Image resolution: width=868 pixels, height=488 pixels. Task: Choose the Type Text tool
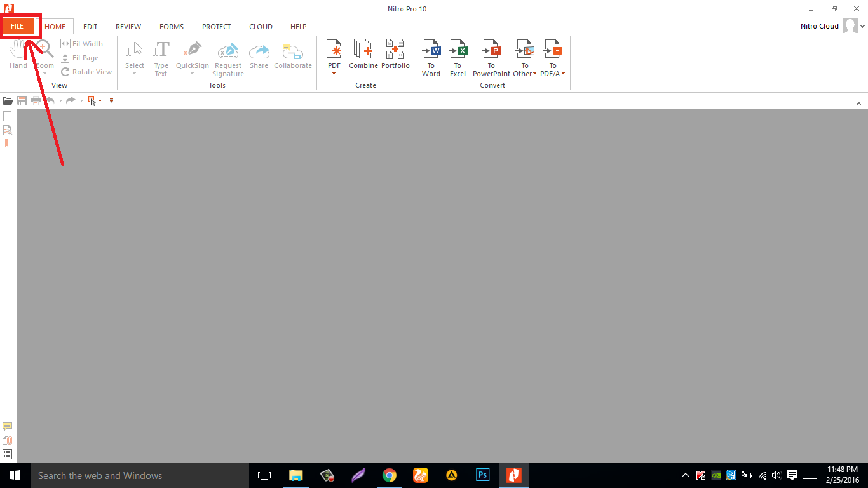(x=161, y=58)
